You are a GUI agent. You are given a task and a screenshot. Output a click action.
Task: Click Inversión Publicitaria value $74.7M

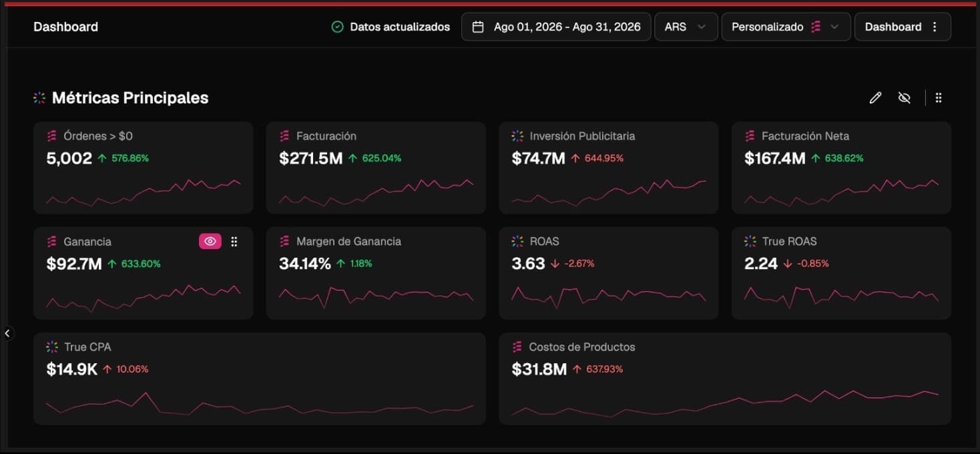(538, 158)
